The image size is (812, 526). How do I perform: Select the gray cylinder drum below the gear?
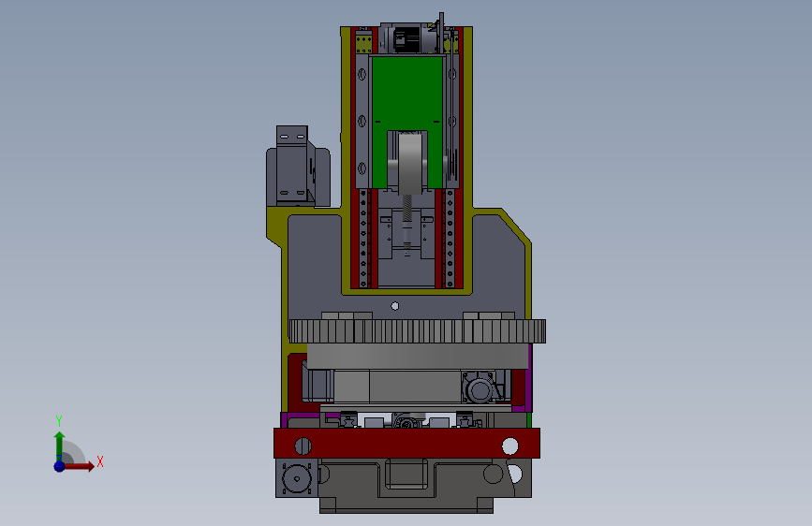point(418,357)
